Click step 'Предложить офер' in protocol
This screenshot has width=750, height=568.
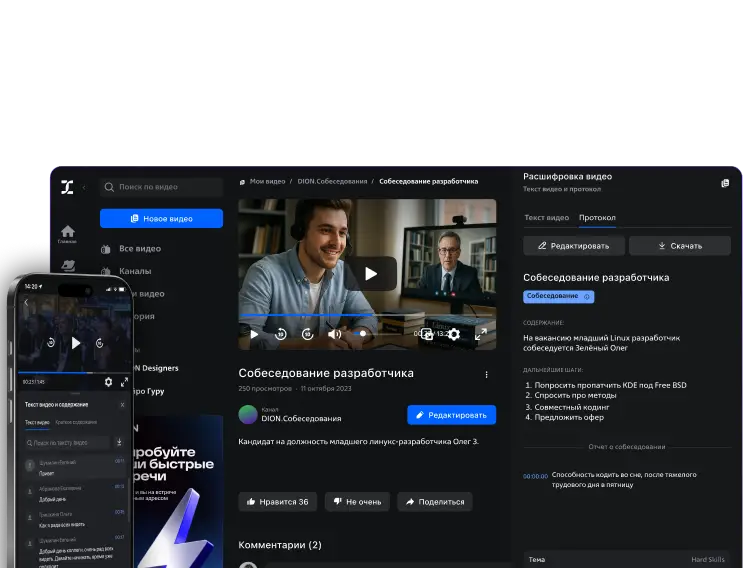pos(569,417)
